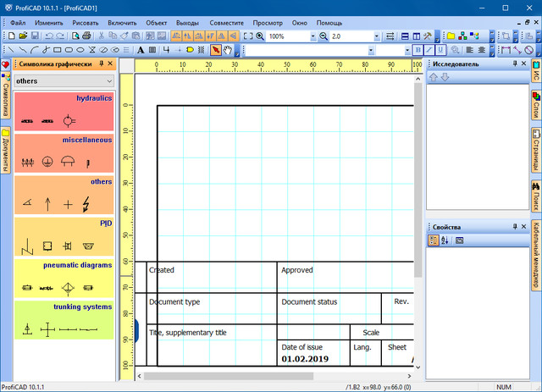Select the hand pan tool
This screenshot has height=392, width=542.
(229, 50)
